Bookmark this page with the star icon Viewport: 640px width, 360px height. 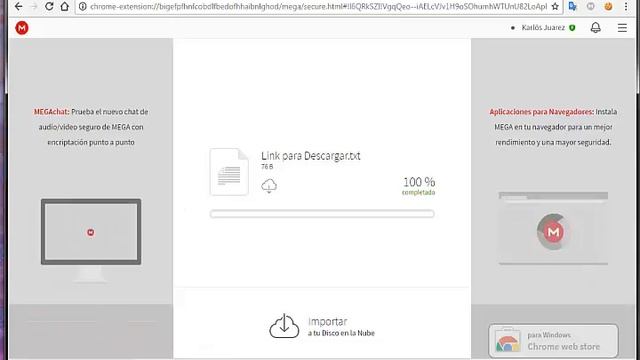tap(555, 7)
